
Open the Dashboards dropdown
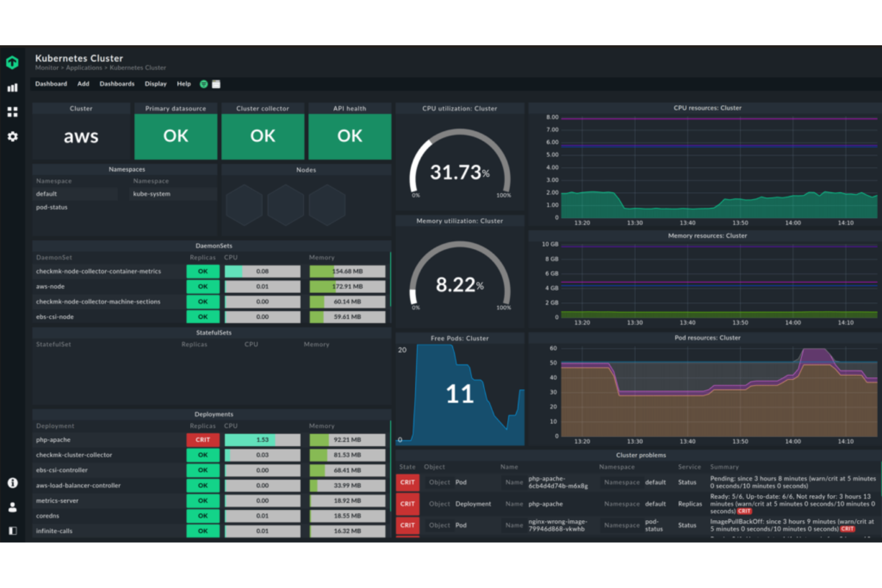[117, 84]
